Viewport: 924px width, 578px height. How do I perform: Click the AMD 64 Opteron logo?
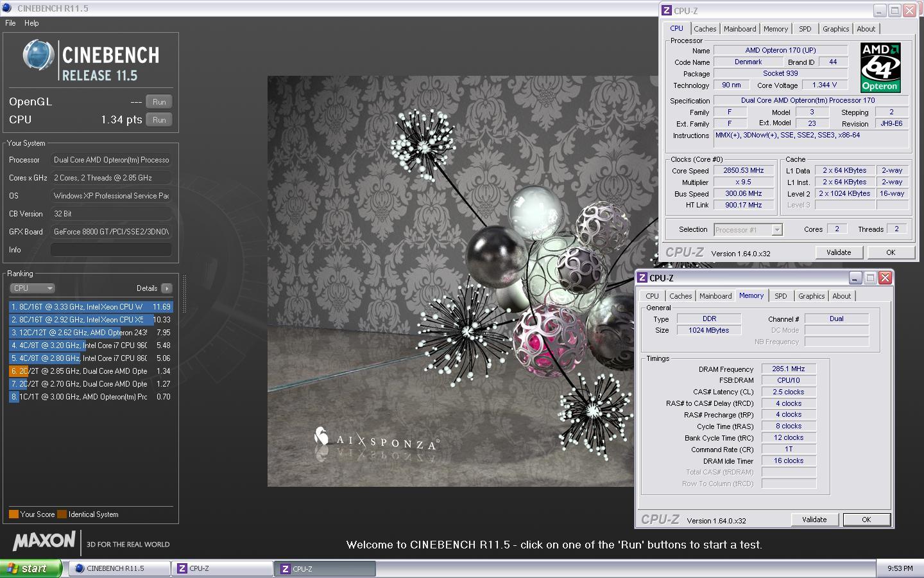tap(880, 67)
